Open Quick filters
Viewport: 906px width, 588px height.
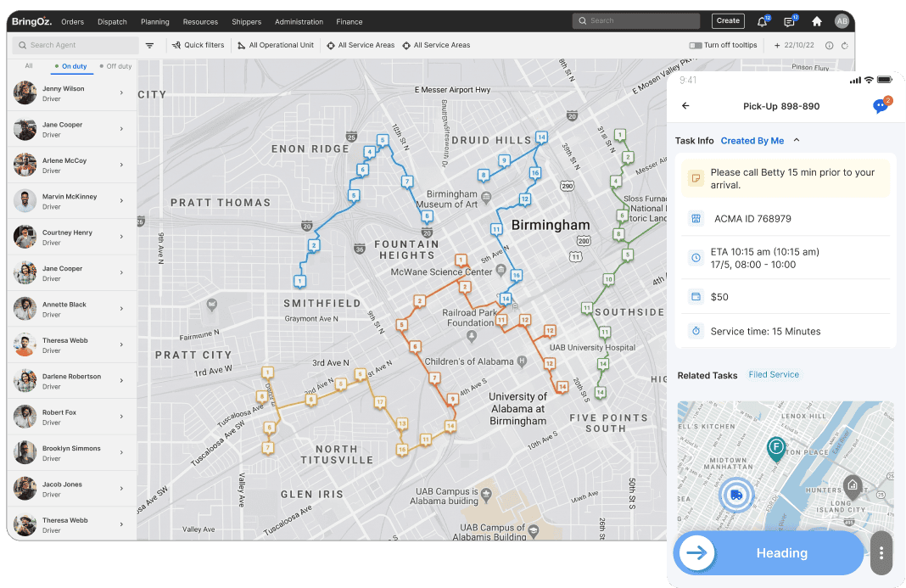click(x=199, y=45)
